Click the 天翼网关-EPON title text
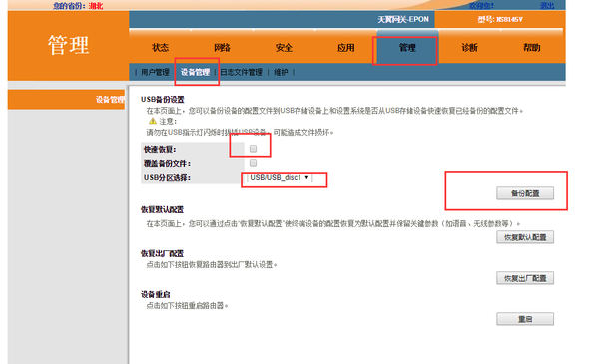This screenshot has height=364, width=599. [x=403, y=19]
